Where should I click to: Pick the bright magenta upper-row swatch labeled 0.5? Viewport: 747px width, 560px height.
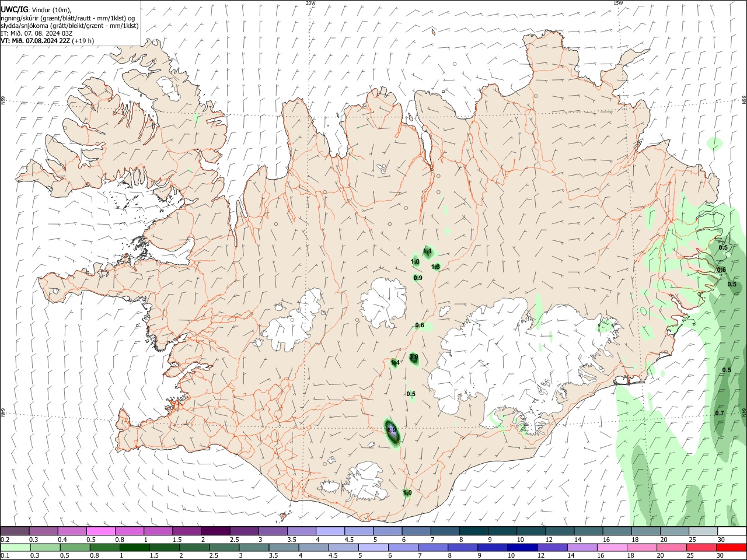coord(100,531)
